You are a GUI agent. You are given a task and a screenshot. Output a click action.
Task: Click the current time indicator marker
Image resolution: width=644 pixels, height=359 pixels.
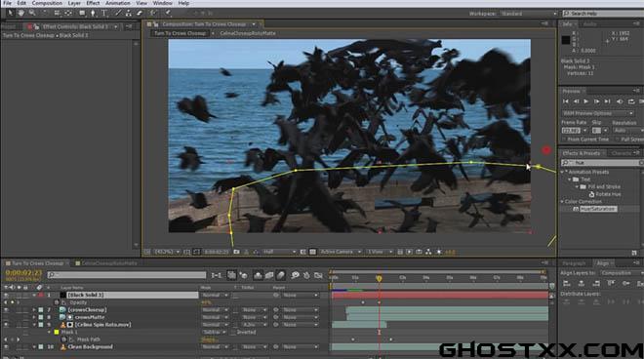[x=380, y=278]
